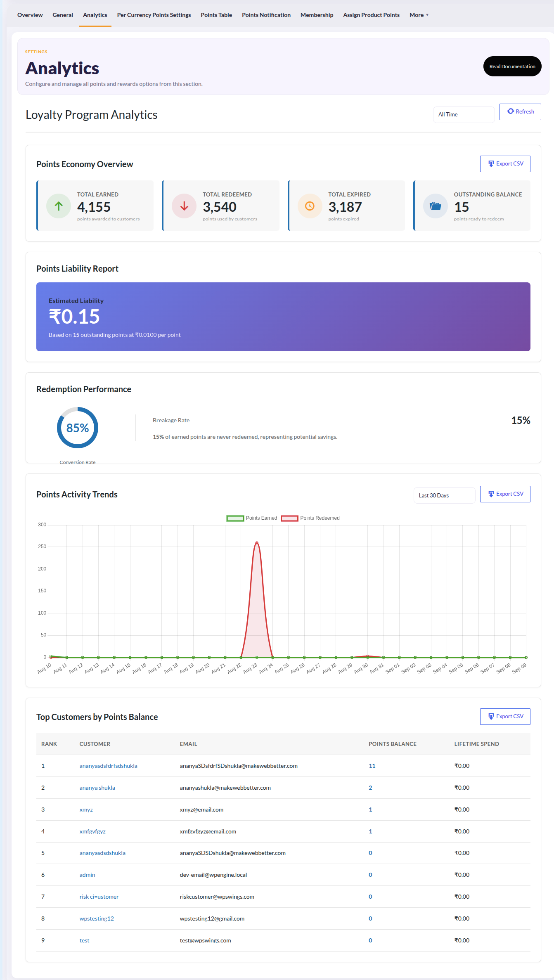Export Points Economy Overview as CSV
Image resolution: width=554 pixels, height=980 pixels.
coord(505,164)
